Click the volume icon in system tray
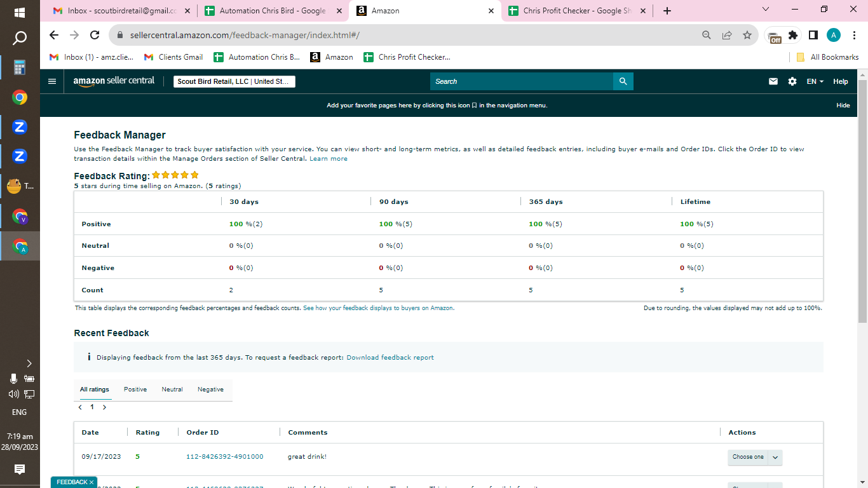This screenshot has width=868, height=488. (13, 394)
